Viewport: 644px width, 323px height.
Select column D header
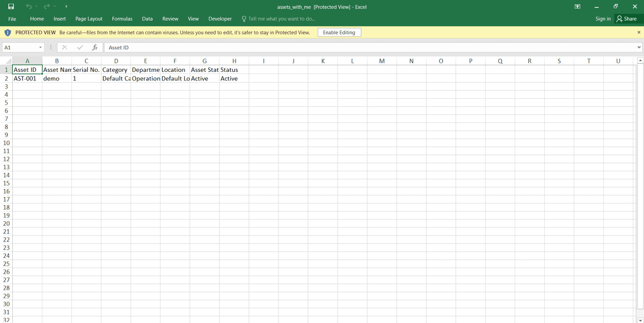[116, 61]
